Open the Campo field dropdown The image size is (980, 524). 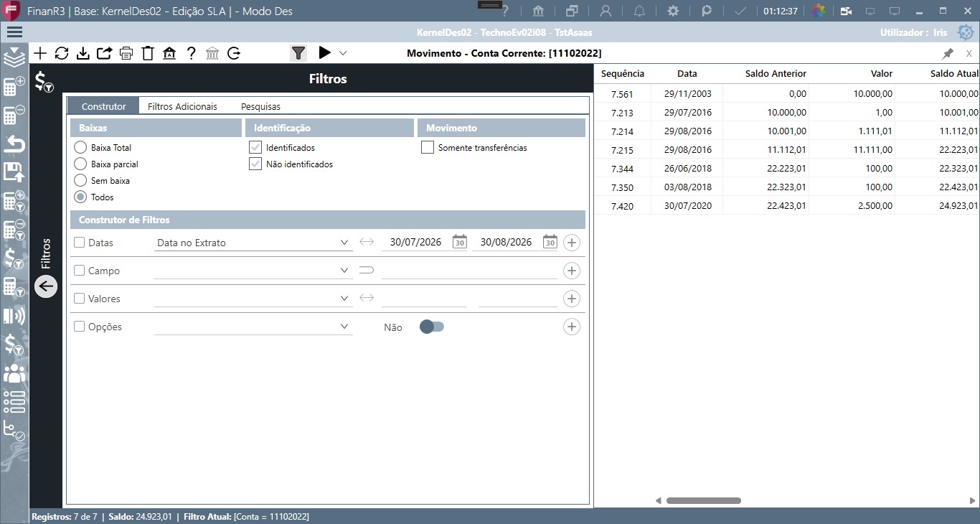[253, 271]
